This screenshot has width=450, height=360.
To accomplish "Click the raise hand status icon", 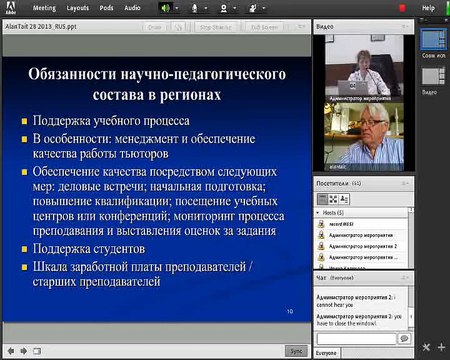I will [253, 8].
